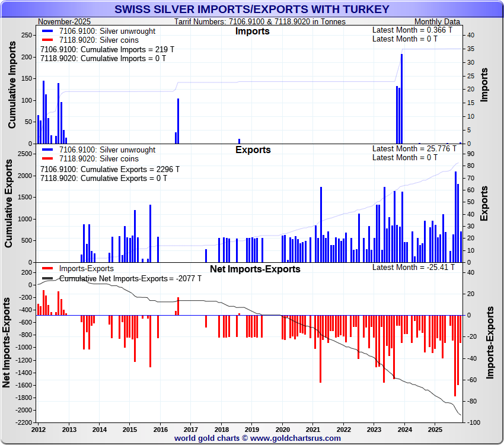The height and width of the screenshot is (445, 504).
Task: Click the 2019 x-axis label
Action: tap(251, 430)
